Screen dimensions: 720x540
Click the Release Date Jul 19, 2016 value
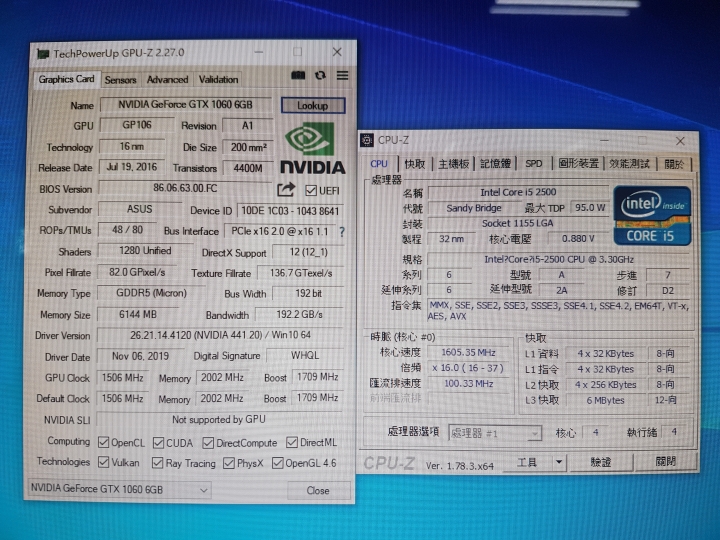tap(132, 167)
